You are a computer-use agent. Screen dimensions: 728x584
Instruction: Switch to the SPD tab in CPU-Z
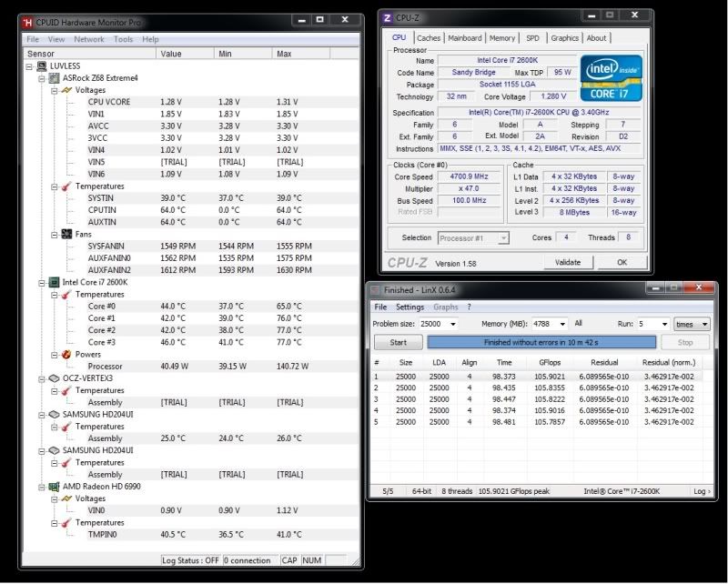coord(532,38)
